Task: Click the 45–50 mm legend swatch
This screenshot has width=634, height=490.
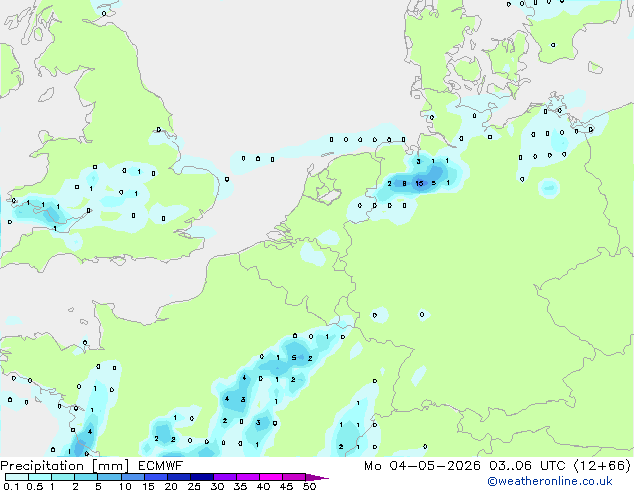Action: tap(294, 477)
